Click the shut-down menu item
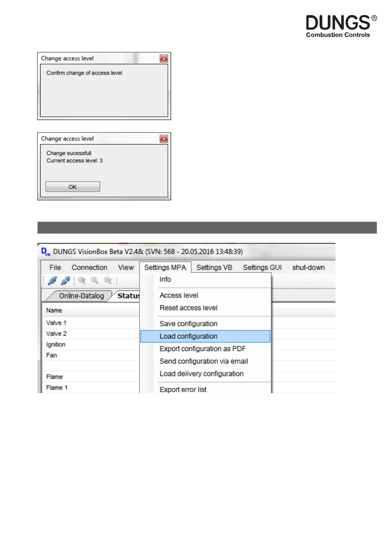 308,267
